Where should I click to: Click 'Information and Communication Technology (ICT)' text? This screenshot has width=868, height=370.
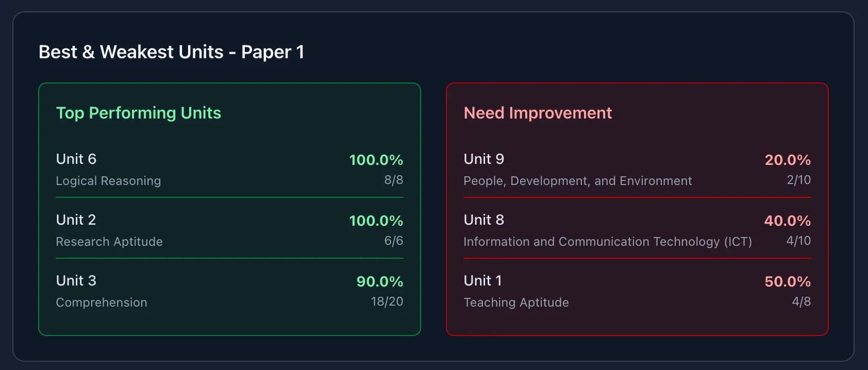607,242
